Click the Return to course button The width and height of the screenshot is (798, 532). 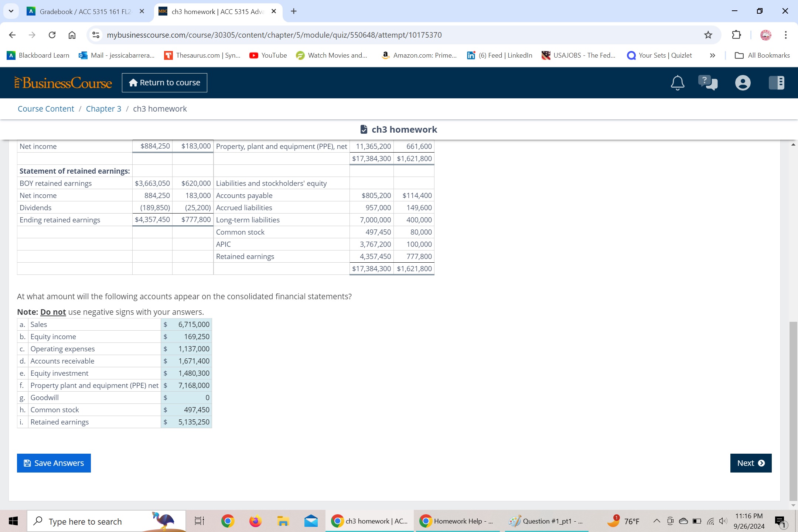tap(164, 82)
